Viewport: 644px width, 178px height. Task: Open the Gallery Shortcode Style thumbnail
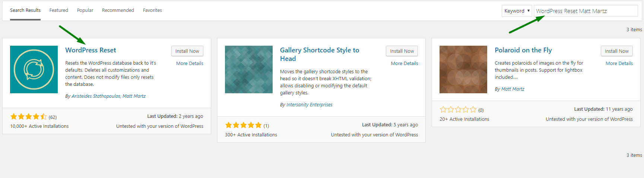coord(249,69)
